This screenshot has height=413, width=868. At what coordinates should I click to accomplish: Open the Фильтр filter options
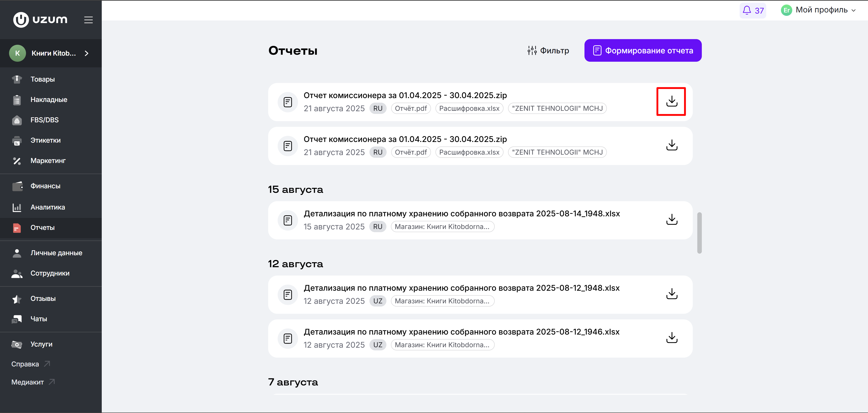pos(548,51)
